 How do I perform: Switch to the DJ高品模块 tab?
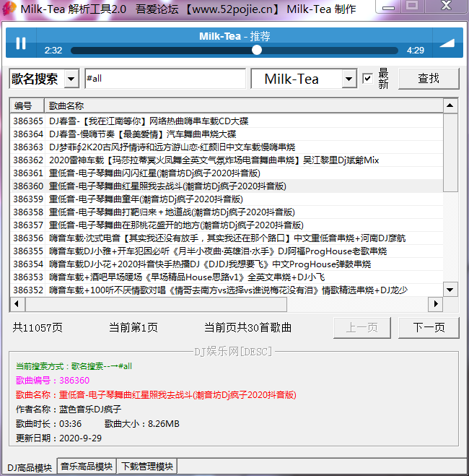coord(30,467)
